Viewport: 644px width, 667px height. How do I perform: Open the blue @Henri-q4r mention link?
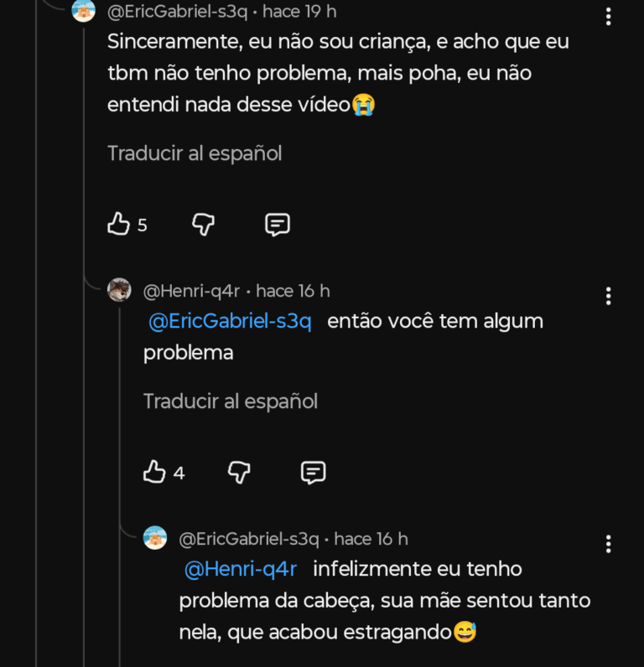pyautogui.click(x=241, y=569)
